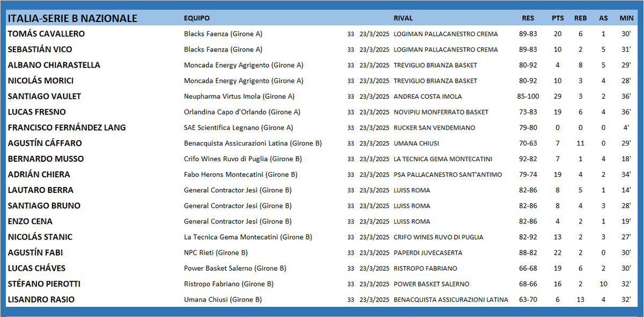The width and height of the screenshot is (644, 317).
Task: Click rival RUCKER SAN VENDEMIANO
Action: pos(434,127)
